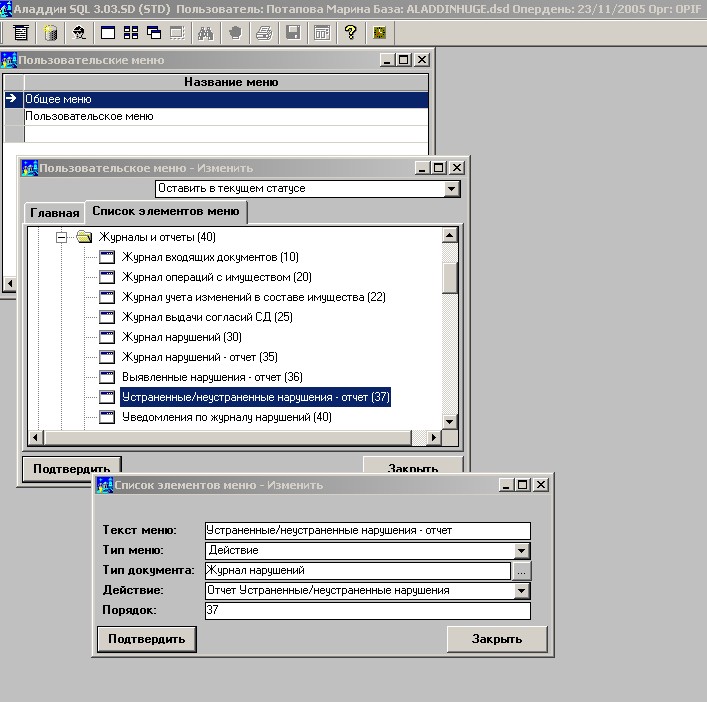Select Журнал нарушений (30) tree item
This screenshot has width=707, height=702.
coord(182,337)
